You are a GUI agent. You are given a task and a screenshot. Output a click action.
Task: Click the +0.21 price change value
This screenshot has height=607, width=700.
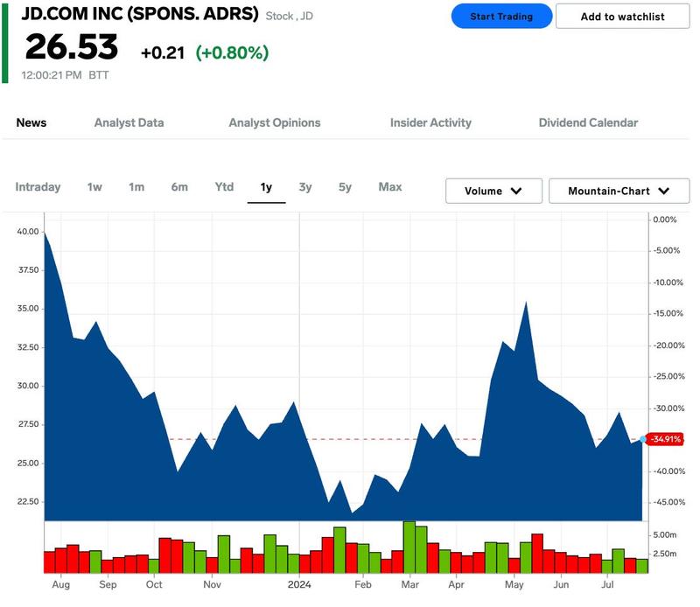pyautogui.click(x=163, y=53)
